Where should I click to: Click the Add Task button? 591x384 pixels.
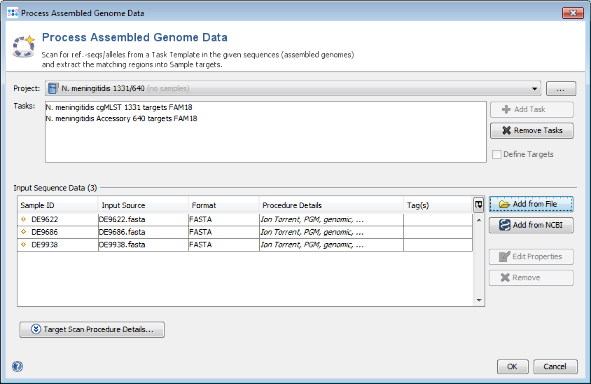(x=531, y=109)
